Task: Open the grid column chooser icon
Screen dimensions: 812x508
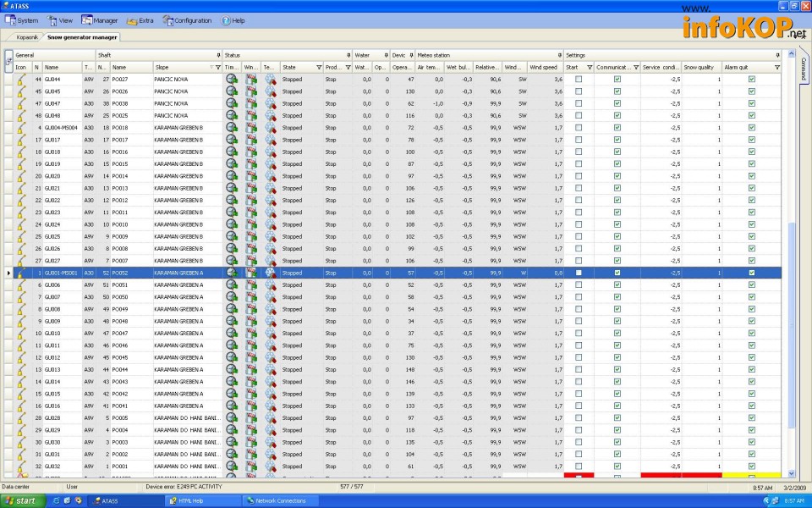Action: pyautogui.click(x=8, y=61)
